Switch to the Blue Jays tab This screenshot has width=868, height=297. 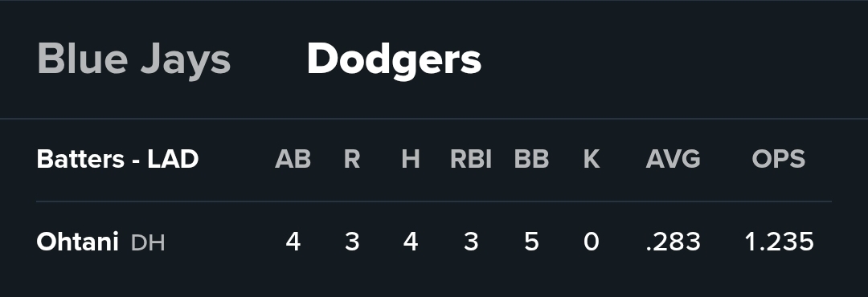coord(133,59)
